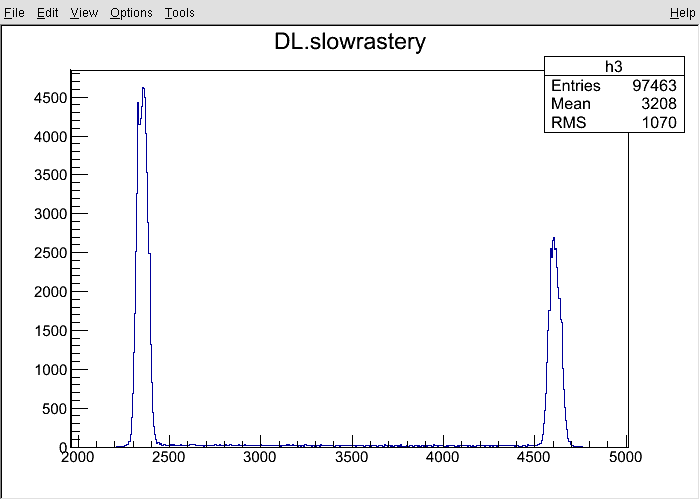
Task: Click the 3500 label on the y-axis
Action: coord(50,175)
